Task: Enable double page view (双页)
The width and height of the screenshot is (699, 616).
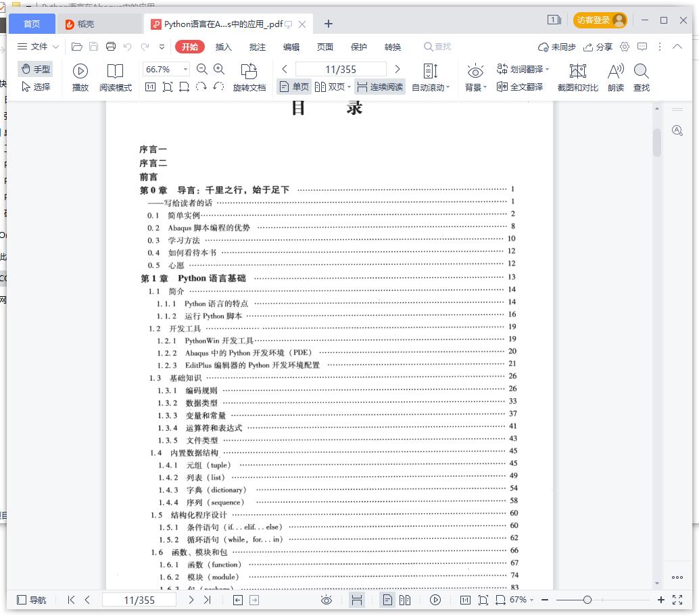Action: [x=330, y=87]
